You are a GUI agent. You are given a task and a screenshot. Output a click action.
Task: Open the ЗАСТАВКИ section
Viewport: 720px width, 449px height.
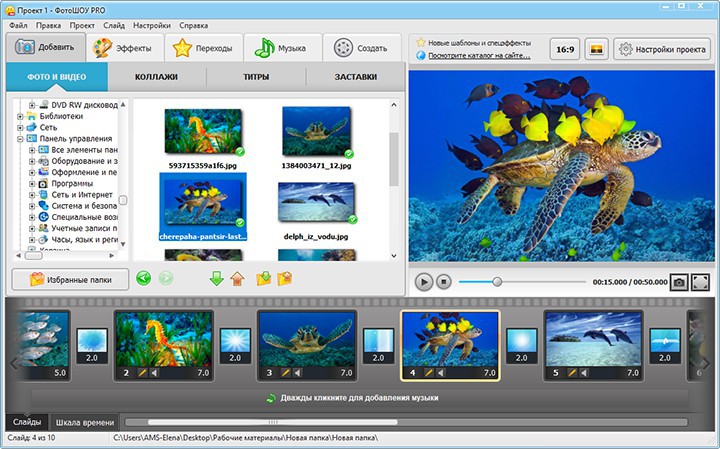[x=356, y=77]
